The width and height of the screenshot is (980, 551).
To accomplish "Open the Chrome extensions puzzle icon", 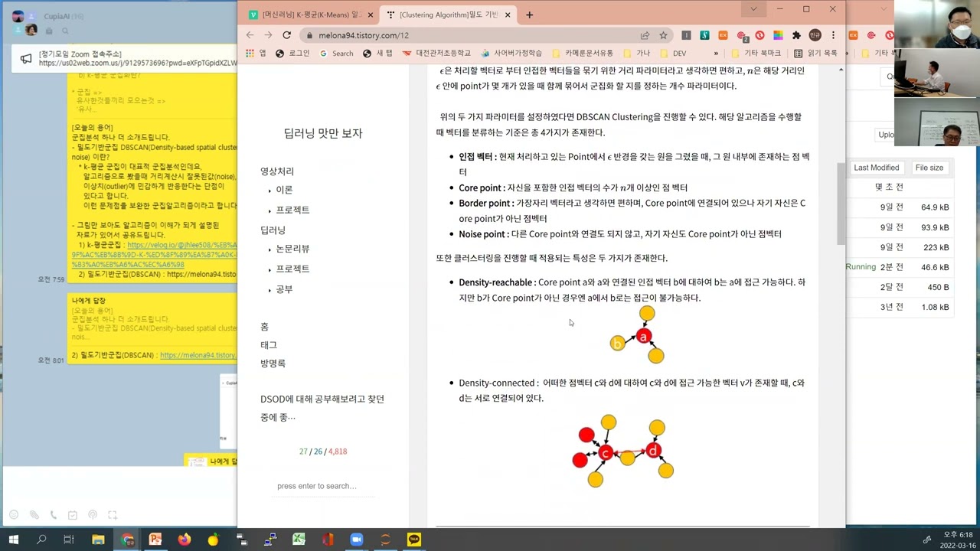I will pyautogui.click(x=796, y=35).
